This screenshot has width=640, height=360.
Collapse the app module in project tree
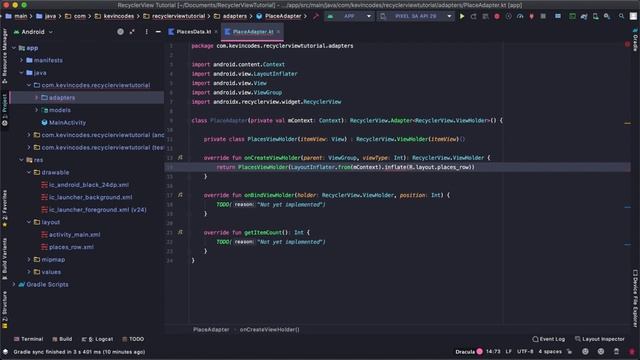pos(14,48)
